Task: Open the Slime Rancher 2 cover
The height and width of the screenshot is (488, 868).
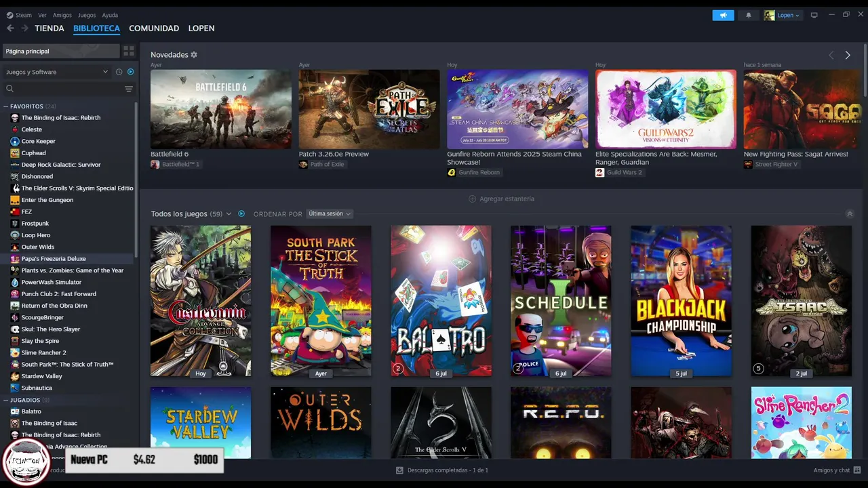Action: (x=802, y=423)
